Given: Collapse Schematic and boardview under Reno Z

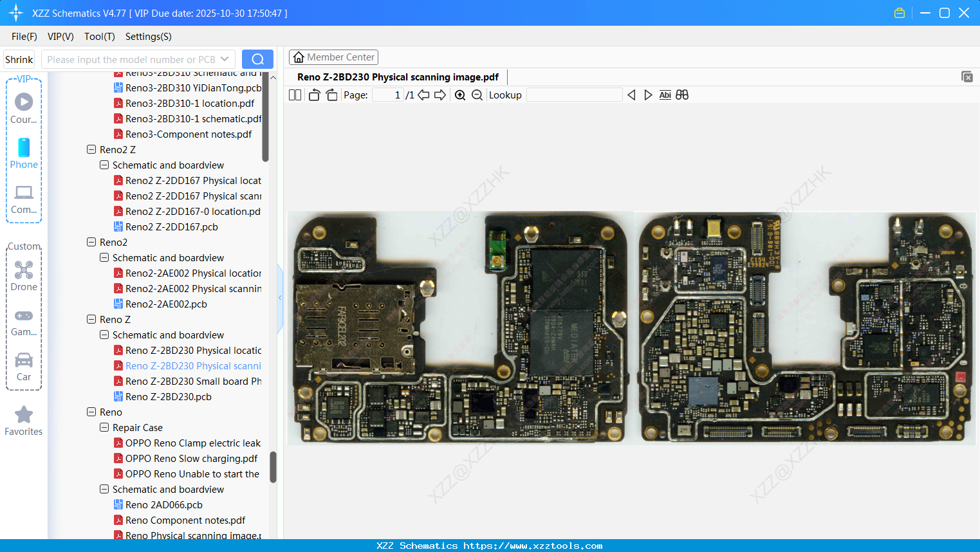Looking at the screenshot, I should click(x=104, y=335).
